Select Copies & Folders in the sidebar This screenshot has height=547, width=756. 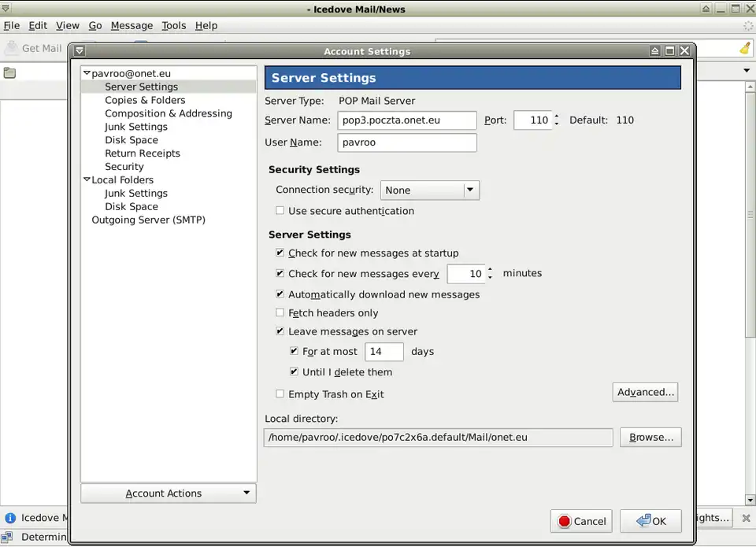145,100
